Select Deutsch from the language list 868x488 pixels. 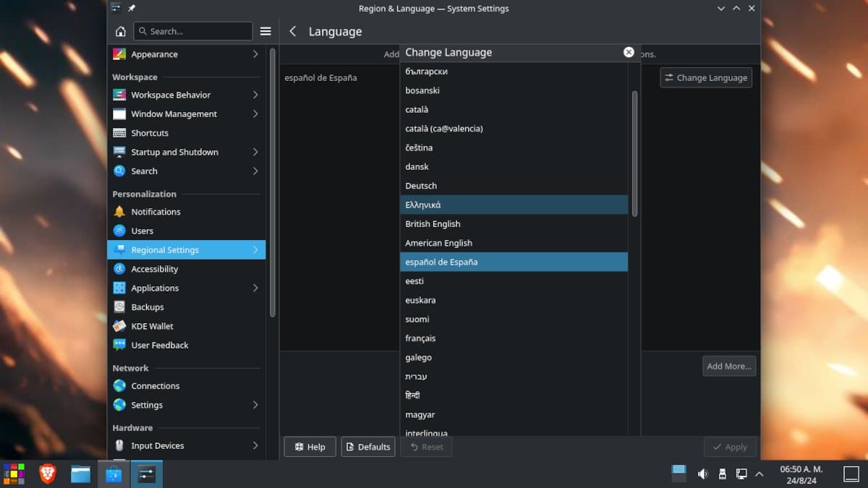421,186
